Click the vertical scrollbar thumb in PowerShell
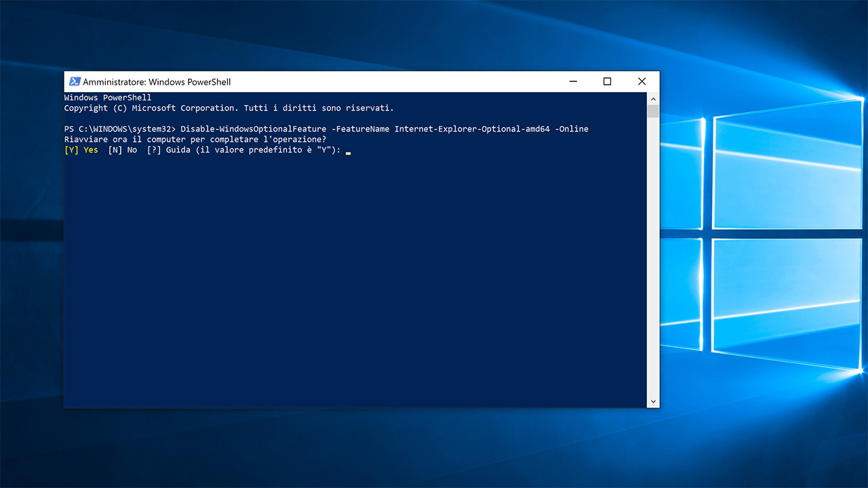Viewport: 868px width, 488px height. pos(653,111)
